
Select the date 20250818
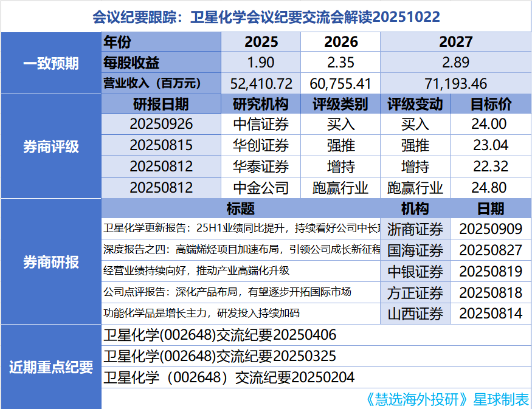tap(491, 293)
